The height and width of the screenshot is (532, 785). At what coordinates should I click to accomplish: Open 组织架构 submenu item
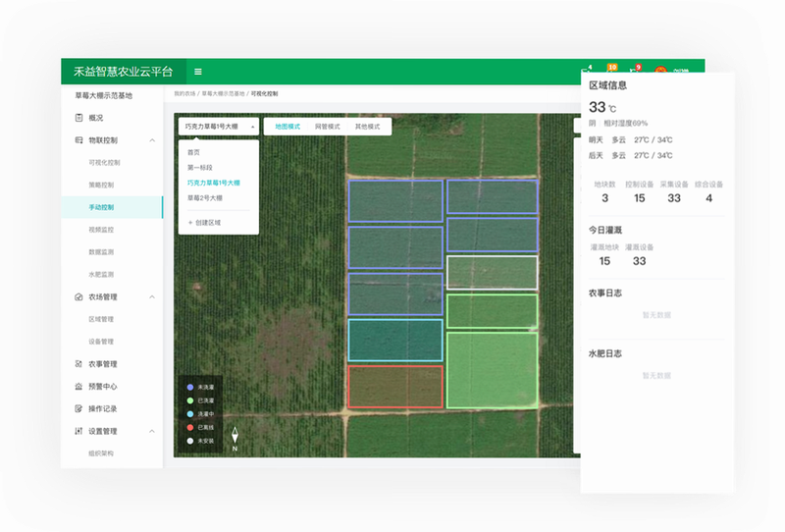[x=101, y=453]
